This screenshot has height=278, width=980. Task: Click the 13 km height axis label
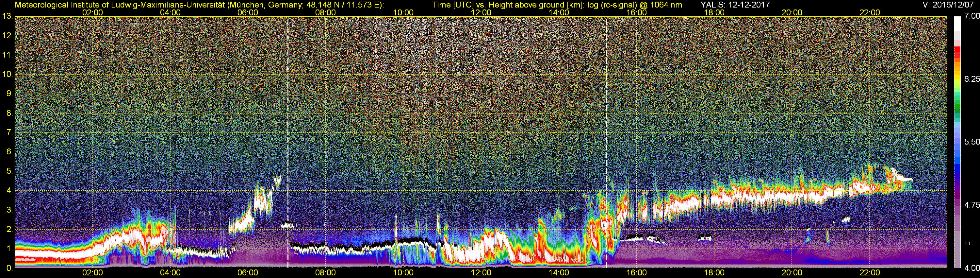pos(7,16)
